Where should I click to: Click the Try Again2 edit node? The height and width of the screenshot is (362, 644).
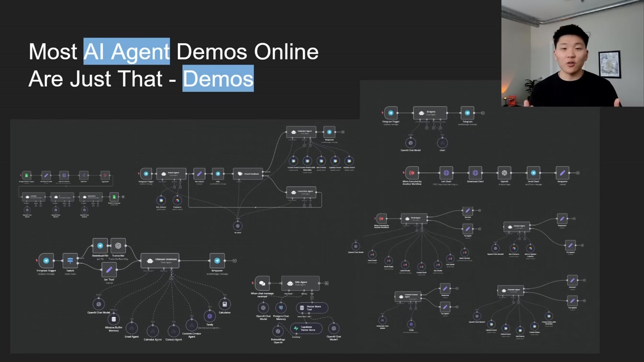[572, 301]
